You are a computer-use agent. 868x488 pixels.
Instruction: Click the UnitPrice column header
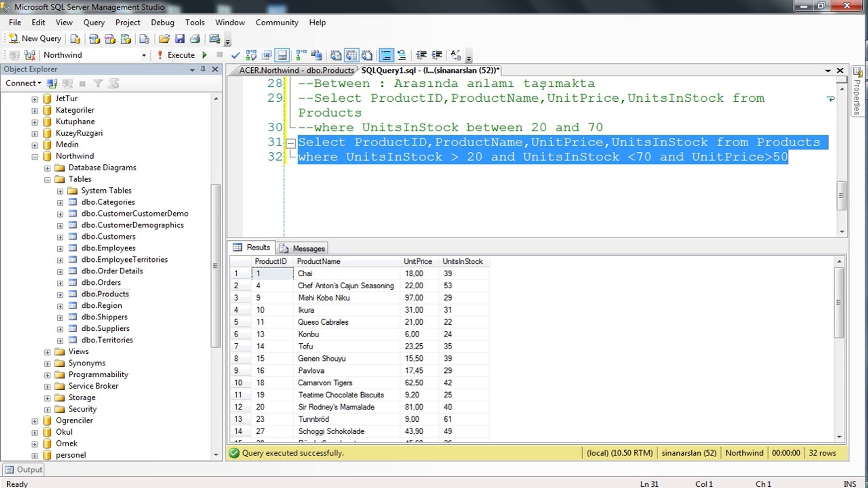[x=418, y=261]
